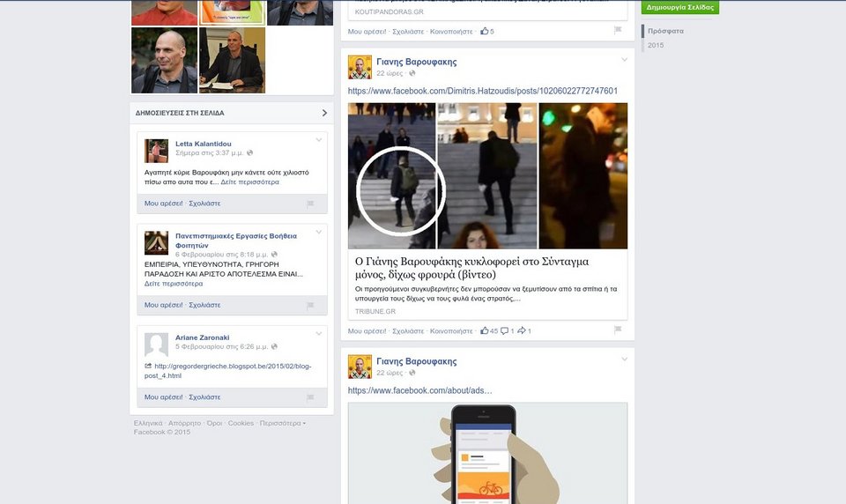Click like thumbs-up count 45 icon
The width and height of the screenshot is (846, 504).
pos(485,330)
